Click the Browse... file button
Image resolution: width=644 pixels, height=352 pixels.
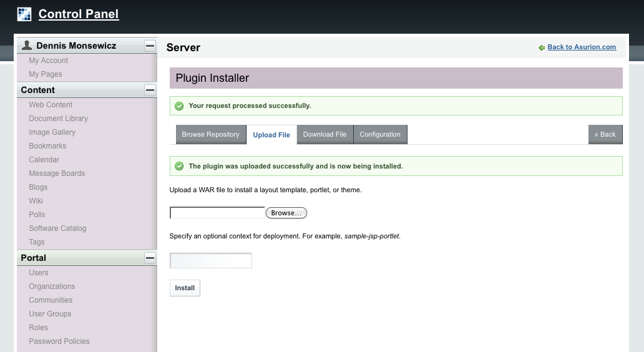pos(286,213)
